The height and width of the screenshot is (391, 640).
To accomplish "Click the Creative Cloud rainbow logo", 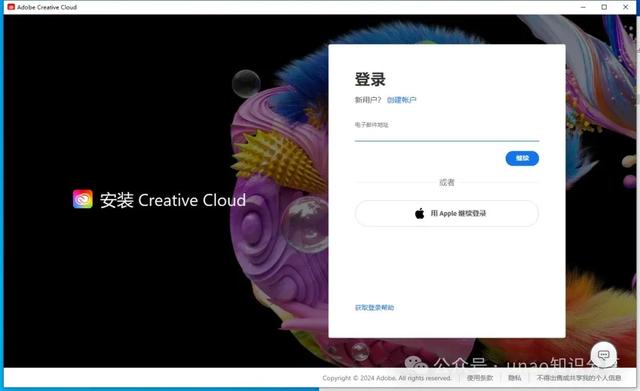I will pyautogui.click(x=83, y=199).
